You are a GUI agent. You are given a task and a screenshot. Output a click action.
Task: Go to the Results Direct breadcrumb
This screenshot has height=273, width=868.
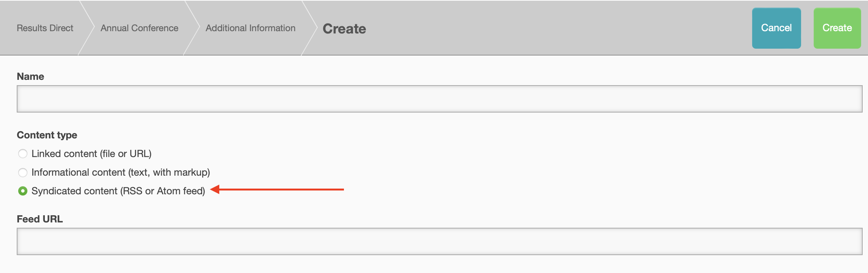click(45, 28)
